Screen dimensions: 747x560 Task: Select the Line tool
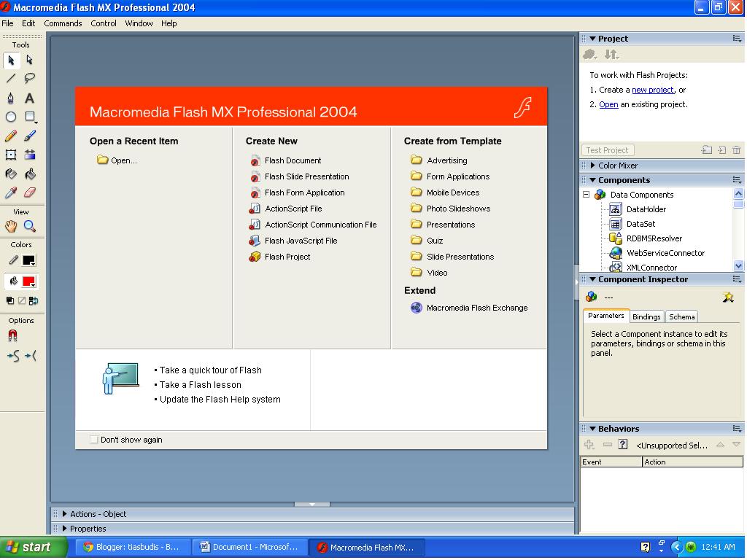click(11, 78)
